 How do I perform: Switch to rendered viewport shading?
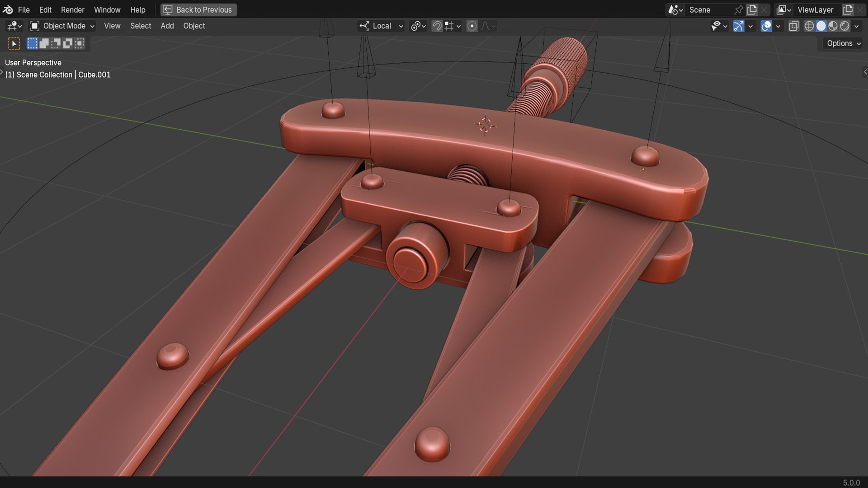click(x=844, y=26)
